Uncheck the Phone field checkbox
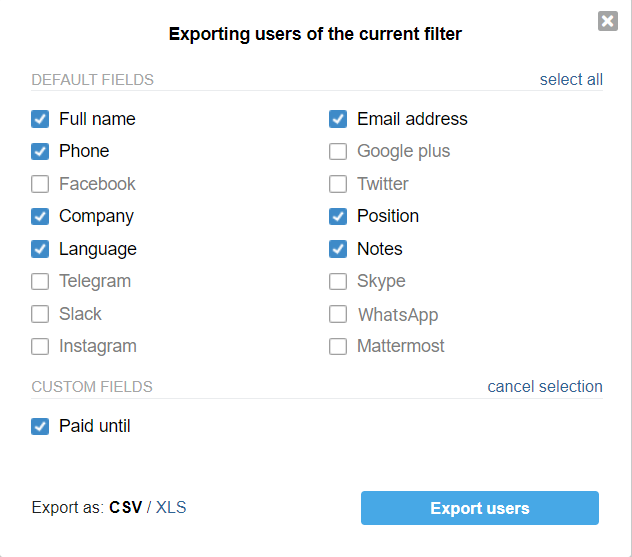Viewport: 632px width, 557px height. pos(40,152)
